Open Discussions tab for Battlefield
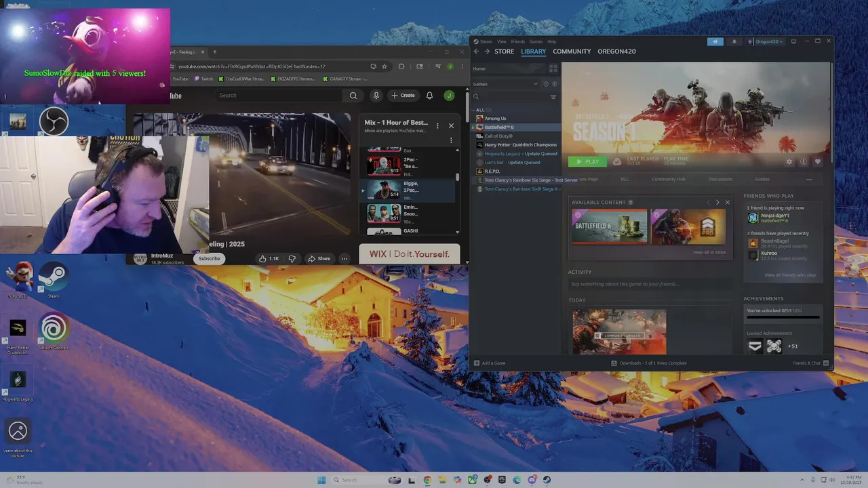This screenshot has height=488, width=868. click(720, 180)
